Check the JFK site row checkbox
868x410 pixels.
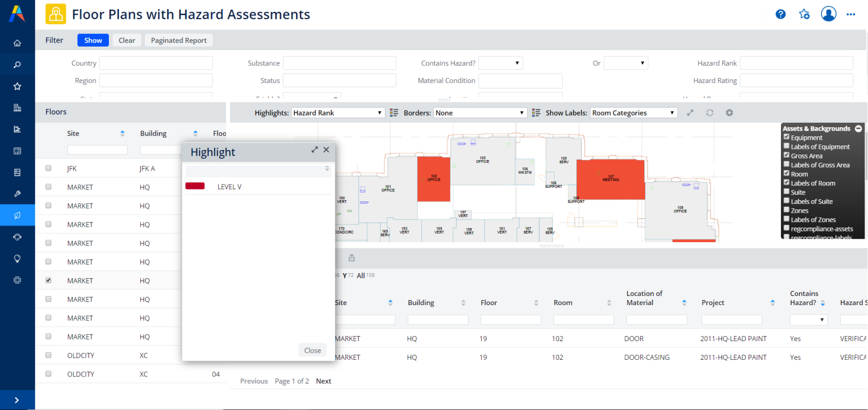pyautogui.click(x=49, y=168)
